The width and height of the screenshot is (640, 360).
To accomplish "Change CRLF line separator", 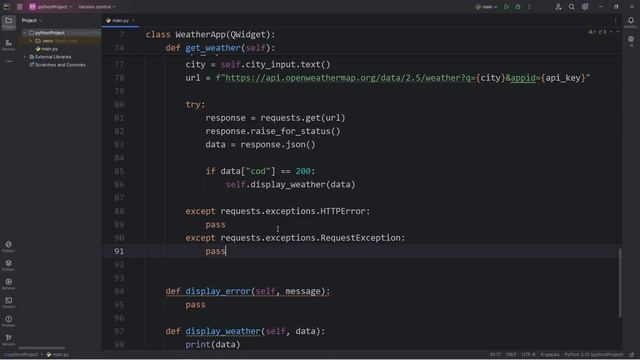I will click(511, 355).
